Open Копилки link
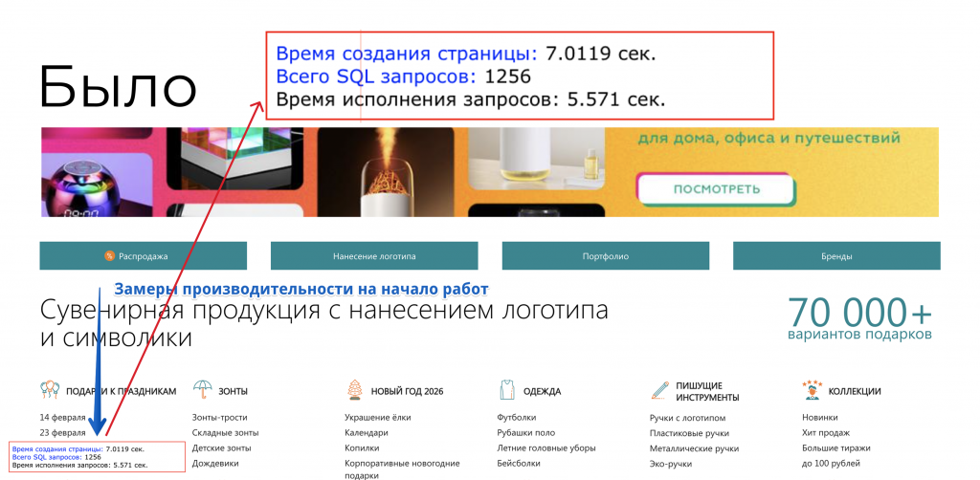 362,447
